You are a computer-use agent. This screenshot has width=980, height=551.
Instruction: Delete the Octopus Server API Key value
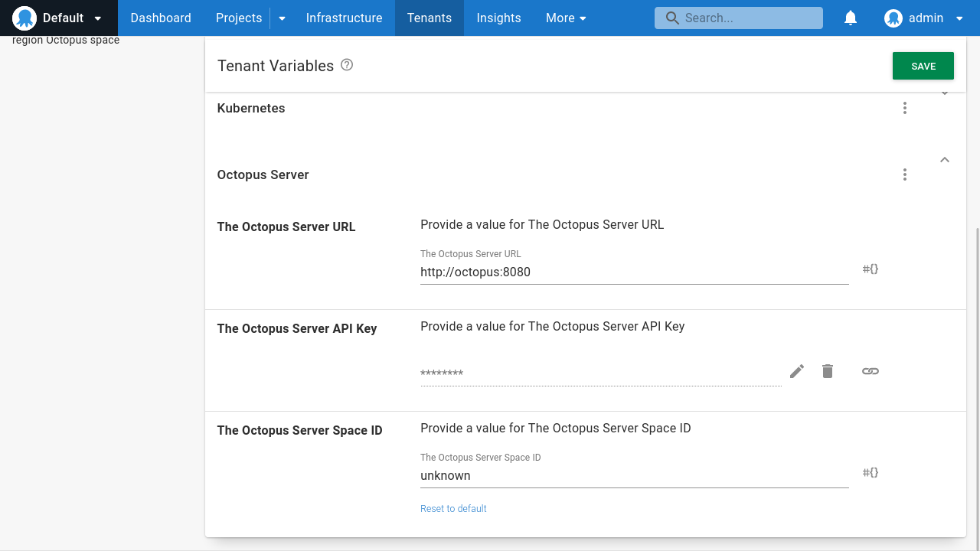click(x=827, y=371)
